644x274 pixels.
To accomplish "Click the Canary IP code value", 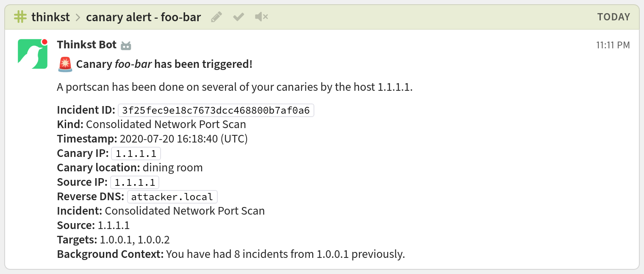I will (136, 154).
